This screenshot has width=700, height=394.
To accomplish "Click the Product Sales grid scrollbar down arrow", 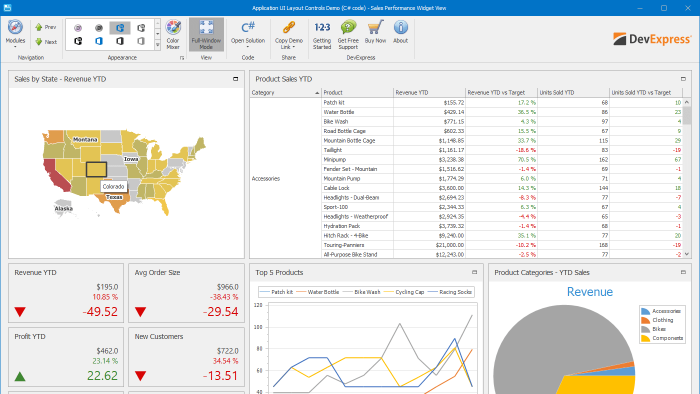I will click(687, 254).
